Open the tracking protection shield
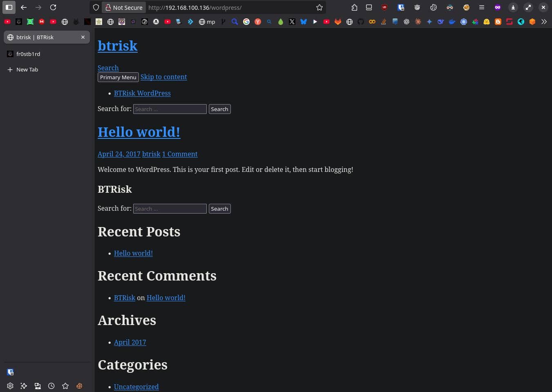This screenshot has width=552, height=392. (x=96, y=7)
